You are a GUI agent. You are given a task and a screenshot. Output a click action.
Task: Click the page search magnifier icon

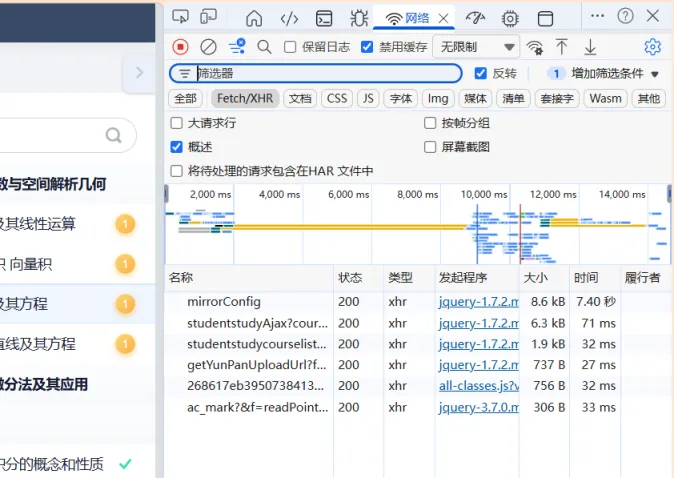click(x=114, y=135)
